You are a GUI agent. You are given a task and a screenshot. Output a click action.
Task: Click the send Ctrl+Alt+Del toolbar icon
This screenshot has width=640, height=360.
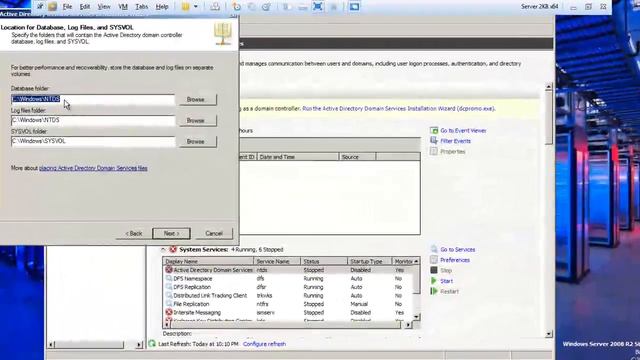[215, 7]
